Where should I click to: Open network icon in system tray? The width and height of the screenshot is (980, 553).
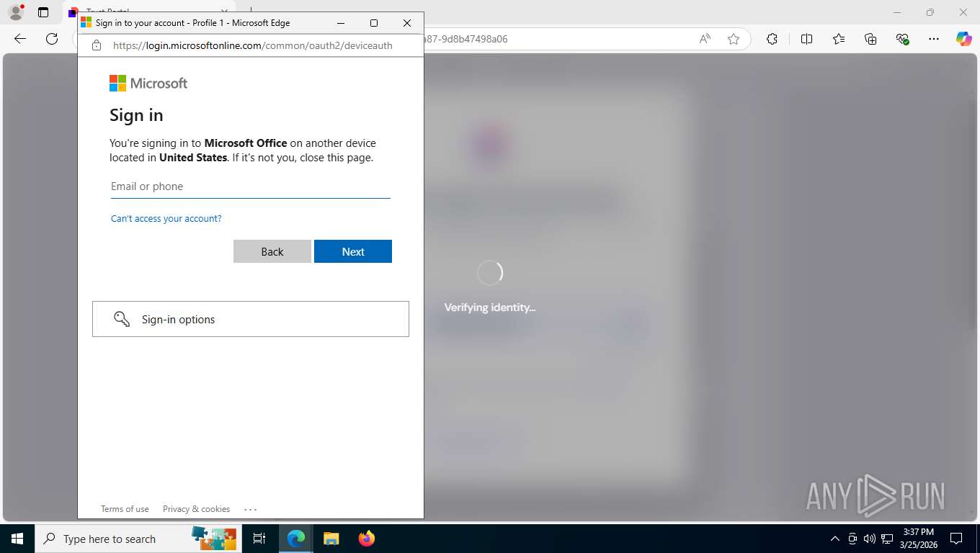pyautogui.click(x=887, y=539)
